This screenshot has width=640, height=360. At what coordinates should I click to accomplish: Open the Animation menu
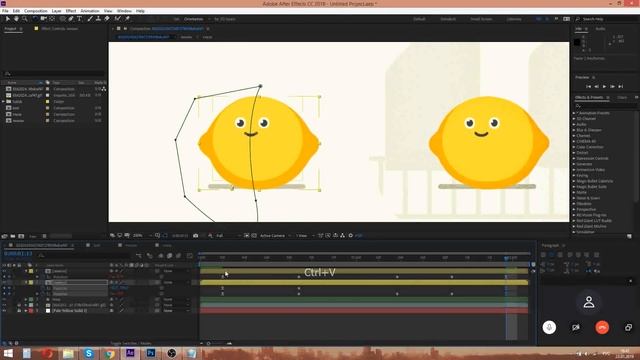pyautogui.click(x=90, y=11)
